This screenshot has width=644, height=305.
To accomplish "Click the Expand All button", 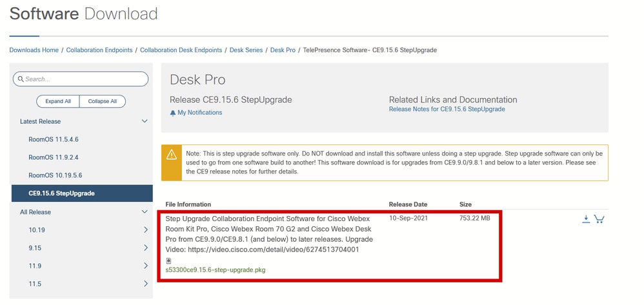I will click(x=57, y=101).
